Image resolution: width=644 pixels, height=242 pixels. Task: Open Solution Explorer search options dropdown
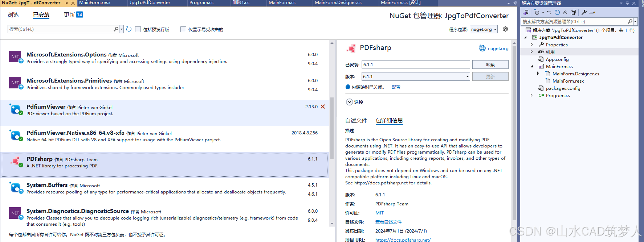pos(635,21)
